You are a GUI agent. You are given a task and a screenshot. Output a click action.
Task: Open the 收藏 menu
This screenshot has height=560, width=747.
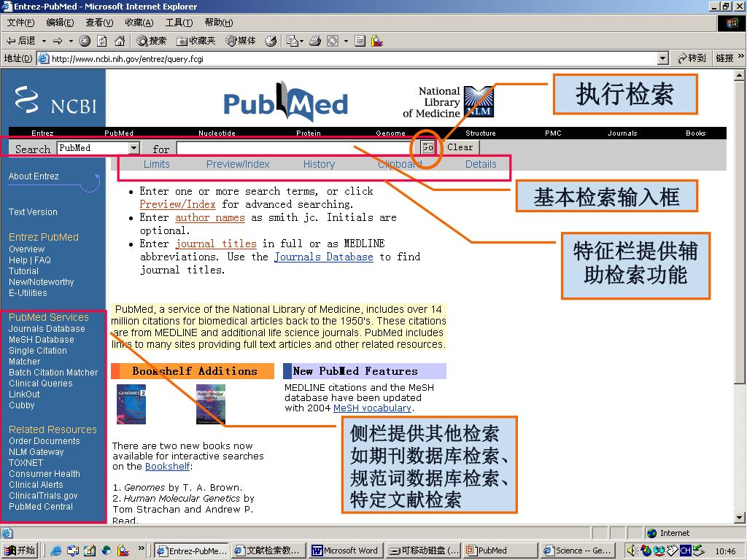coord(139,23)
